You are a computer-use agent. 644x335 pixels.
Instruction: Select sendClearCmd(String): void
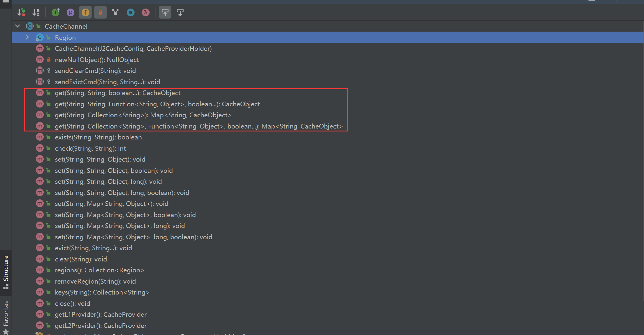coord(95,71)
